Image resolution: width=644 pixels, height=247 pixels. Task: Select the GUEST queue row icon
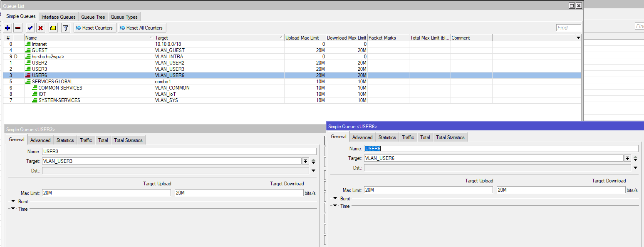pos(28,50)
